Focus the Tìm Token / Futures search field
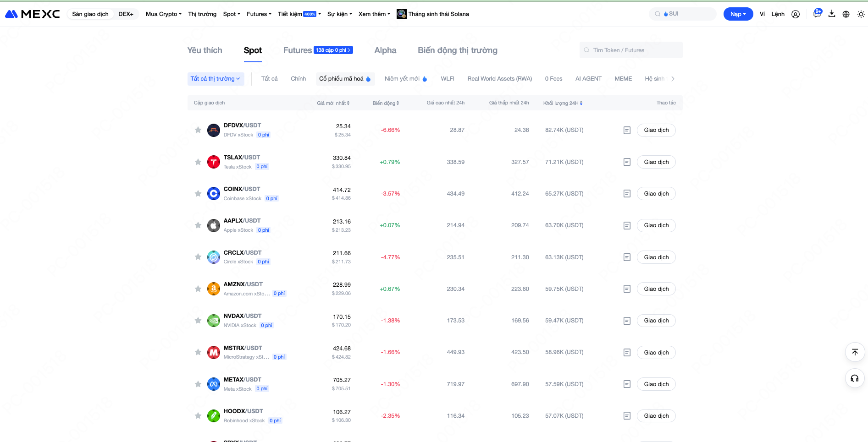This screenshot has height=442, width=868. point(631,50)
